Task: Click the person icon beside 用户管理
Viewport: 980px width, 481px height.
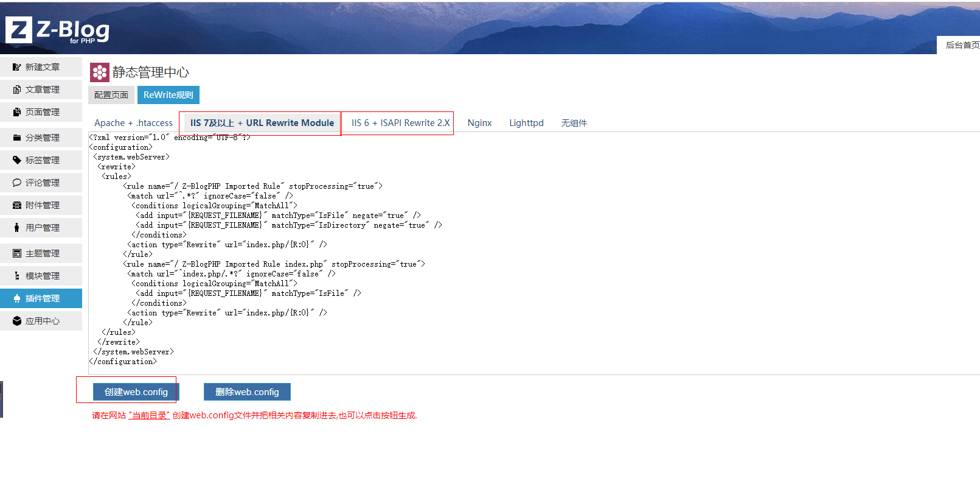Action: tap(17, 228)
